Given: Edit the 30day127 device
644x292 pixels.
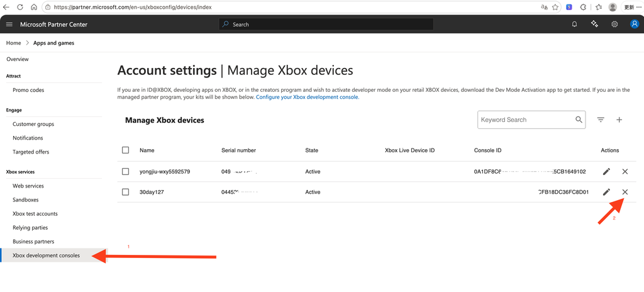Looking at the screenshot, I should click(607, 192).
